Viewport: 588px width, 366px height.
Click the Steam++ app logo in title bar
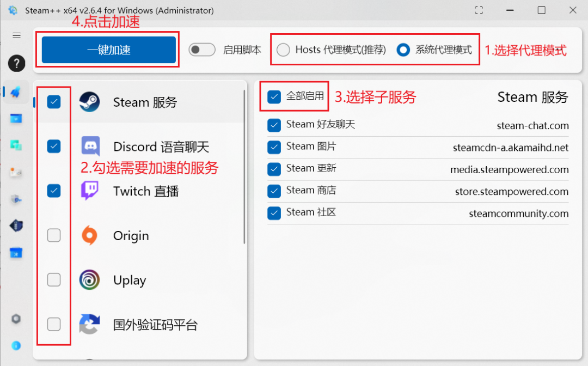tap(13, 10)
